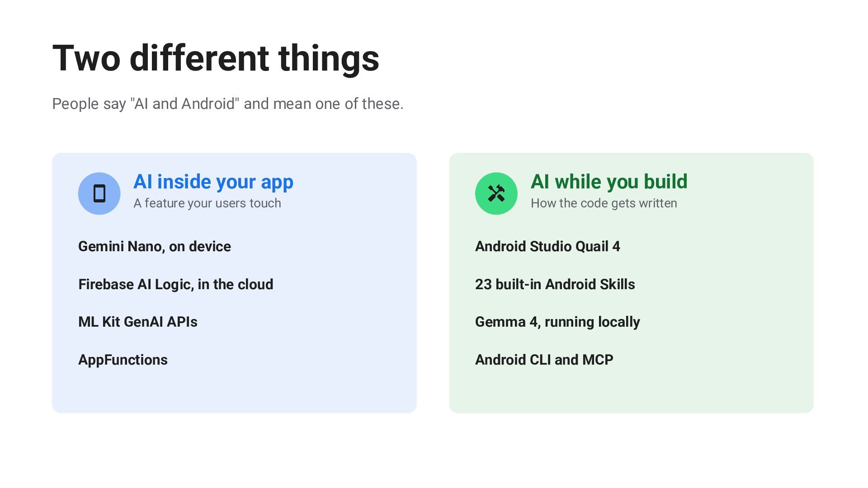The width and height of the screenshot is (868, 488).
Task: Click the subtitle about 'AI and Android'
Action: (x=228, y=104)
